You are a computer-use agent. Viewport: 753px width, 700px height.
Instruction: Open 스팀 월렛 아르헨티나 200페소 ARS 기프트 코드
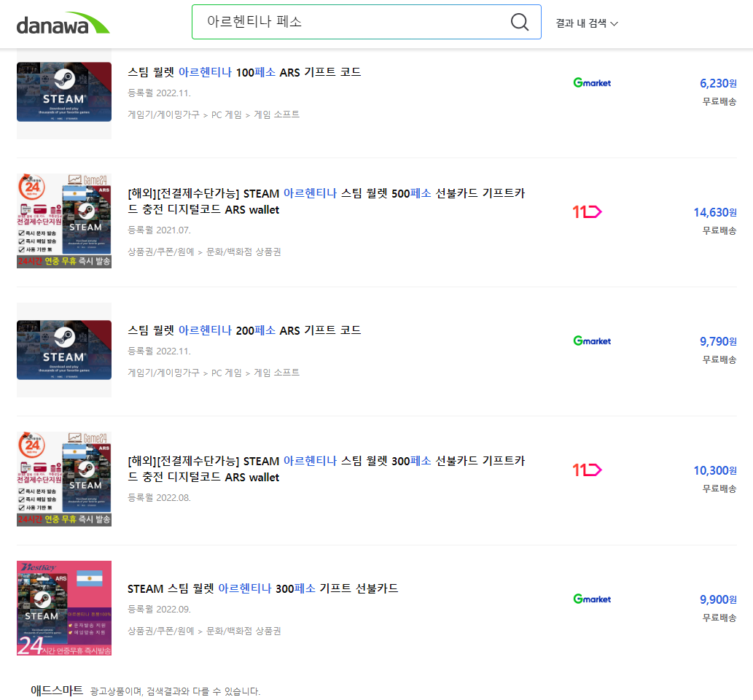[244, 330]
